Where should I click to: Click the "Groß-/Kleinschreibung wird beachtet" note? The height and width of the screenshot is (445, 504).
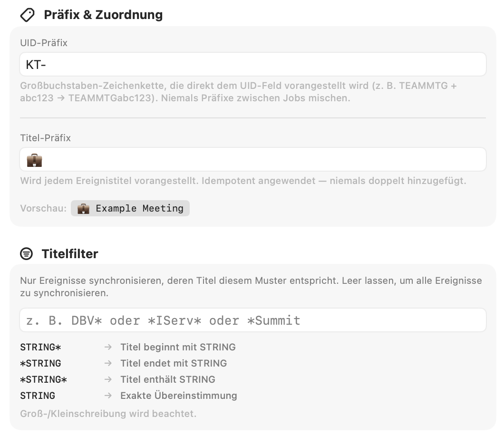108,414
